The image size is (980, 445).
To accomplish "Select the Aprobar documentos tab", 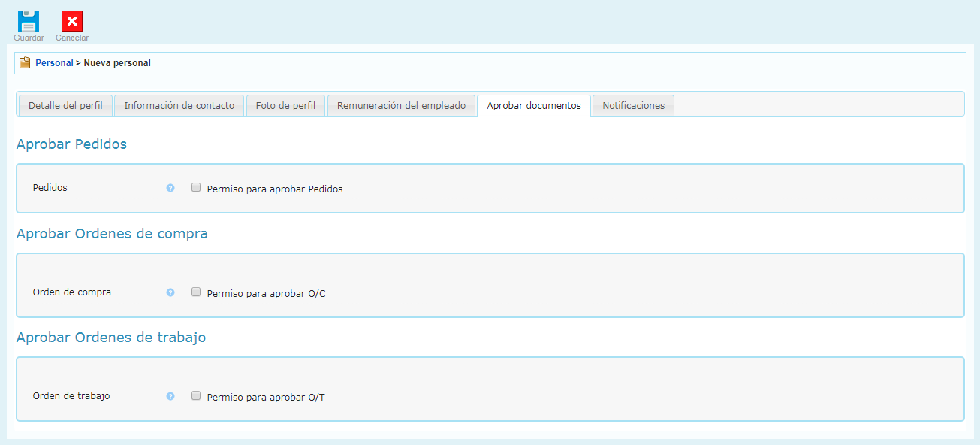I will click(533, 106).
